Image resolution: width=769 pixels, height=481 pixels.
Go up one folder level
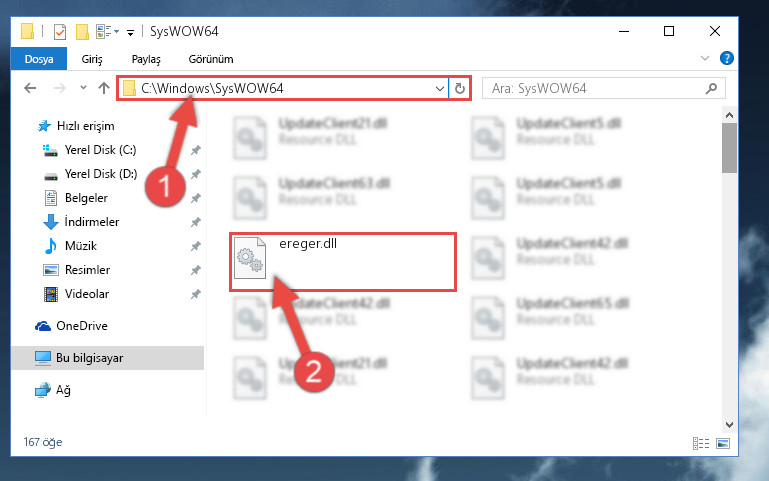(103, 88)
